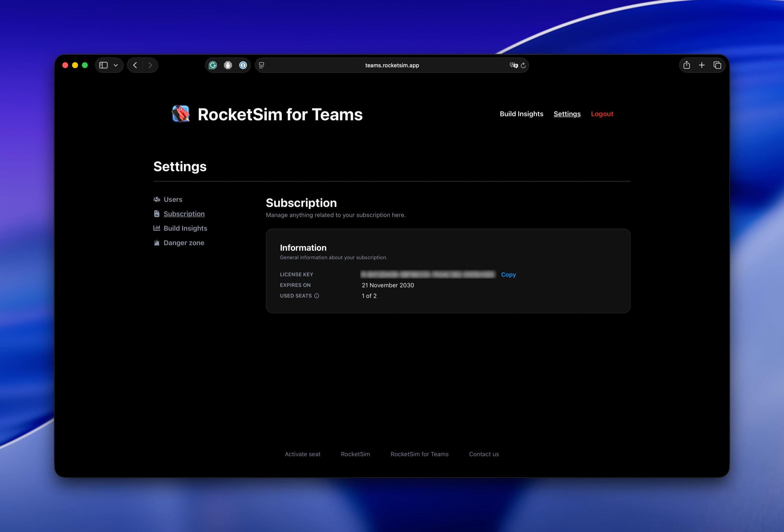Open Settings in the top navigation

tap(567, 114)
